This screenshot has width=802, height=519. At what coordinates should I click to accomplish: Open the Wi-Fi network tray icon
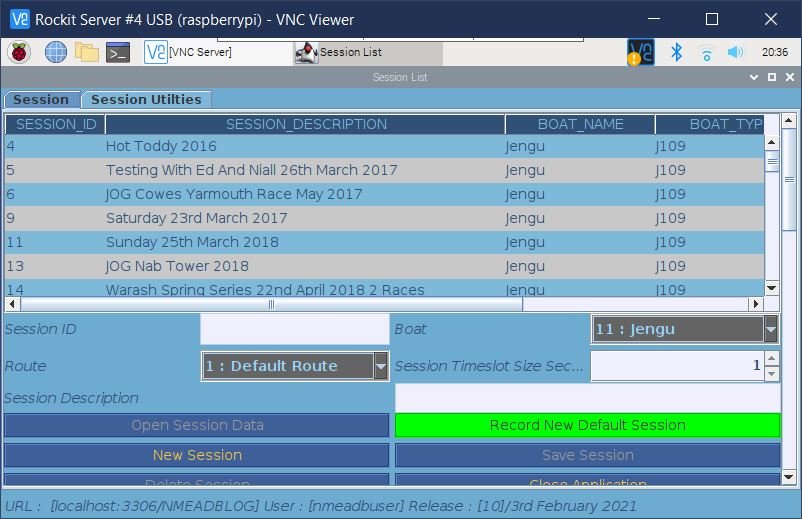click(706, 53)
